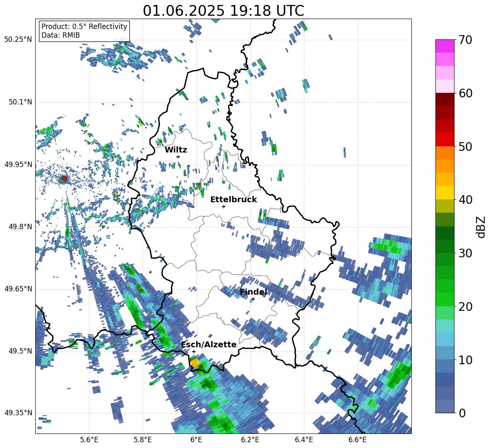The height and width of the screenshot is (448, 491).
Task: Click the Esch/Alzette station cross marker
Action: coord(194,351)
